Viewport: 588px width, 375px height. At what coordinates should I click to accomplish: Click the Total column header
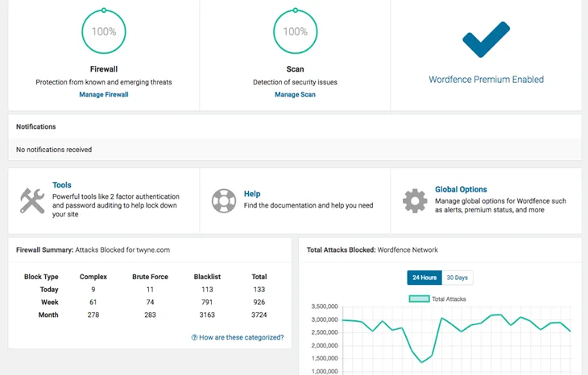click(x=259, y=277)
